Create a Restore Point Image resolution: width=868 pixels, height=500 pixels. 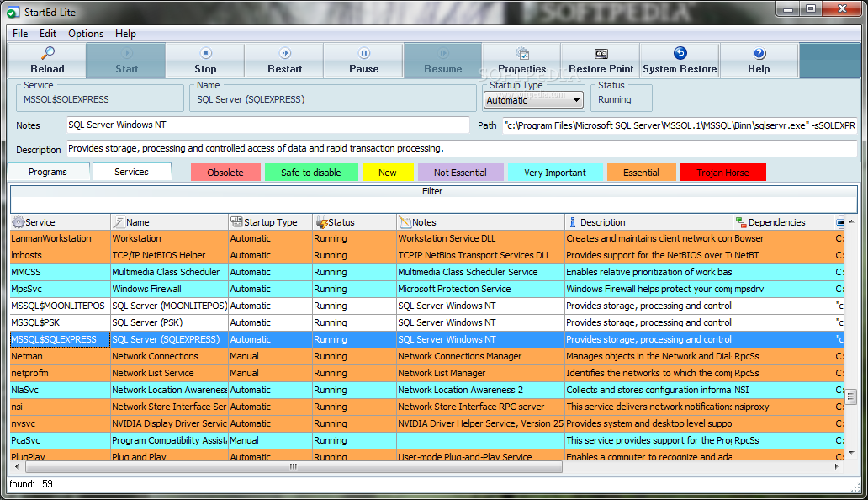point(601,61)
